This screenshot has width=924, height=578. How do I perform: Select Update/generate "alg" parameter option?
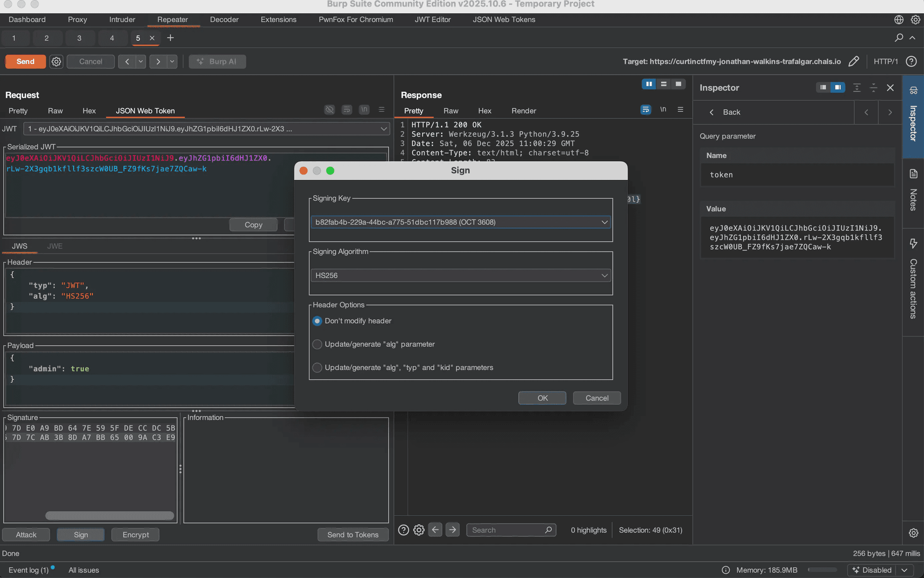point(317,344)
